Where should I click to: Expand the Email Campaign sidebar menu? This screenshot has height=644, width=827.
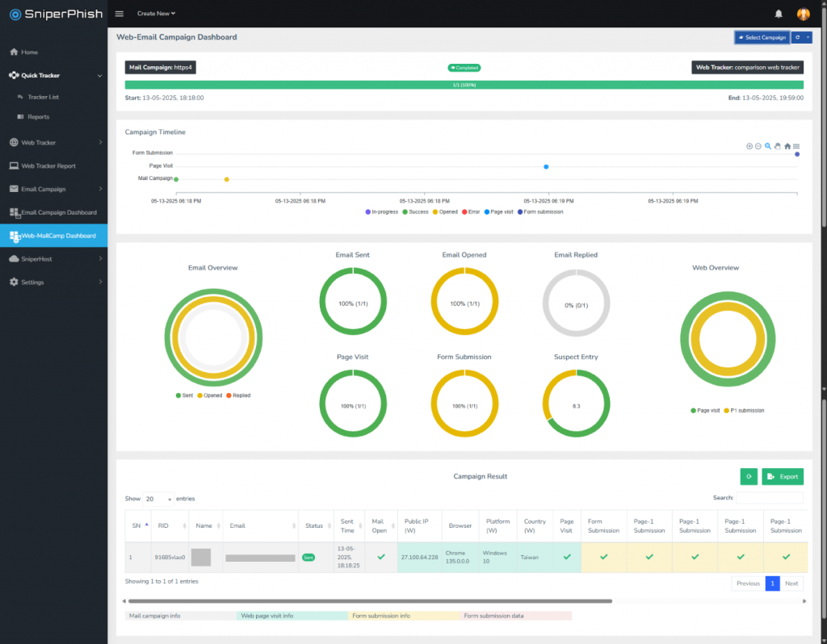point(54,189)
